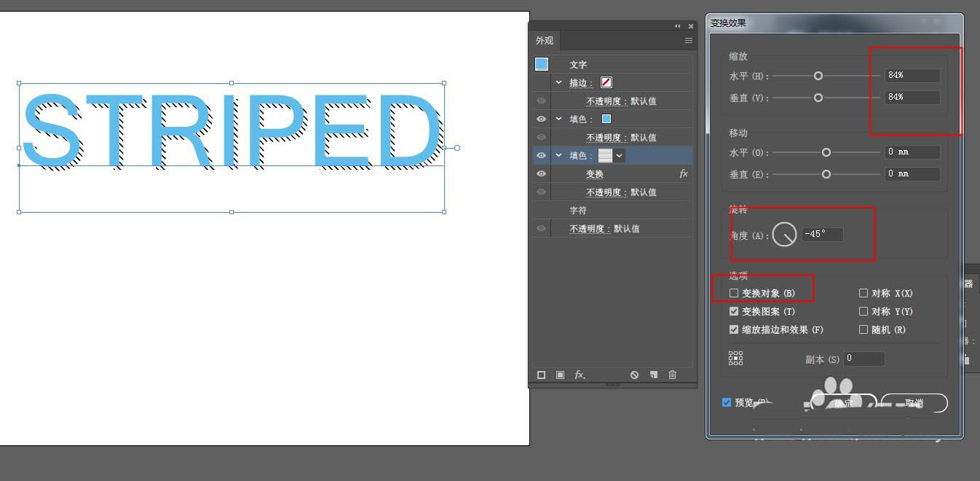Screen dimensions: 980x481
Task: Click the horizontal scale 84% field
Action: click(912, 76)
